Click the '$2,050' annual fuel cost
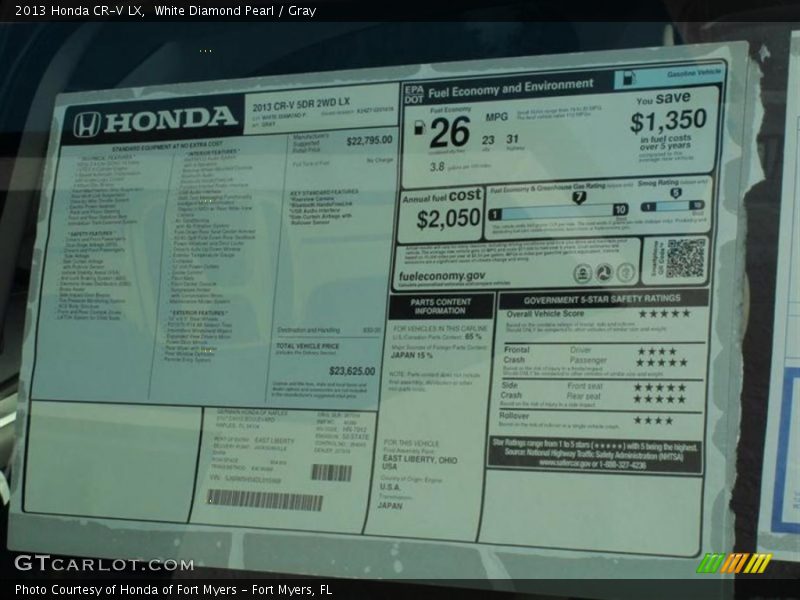800x600 pixels. coord(448,219)
